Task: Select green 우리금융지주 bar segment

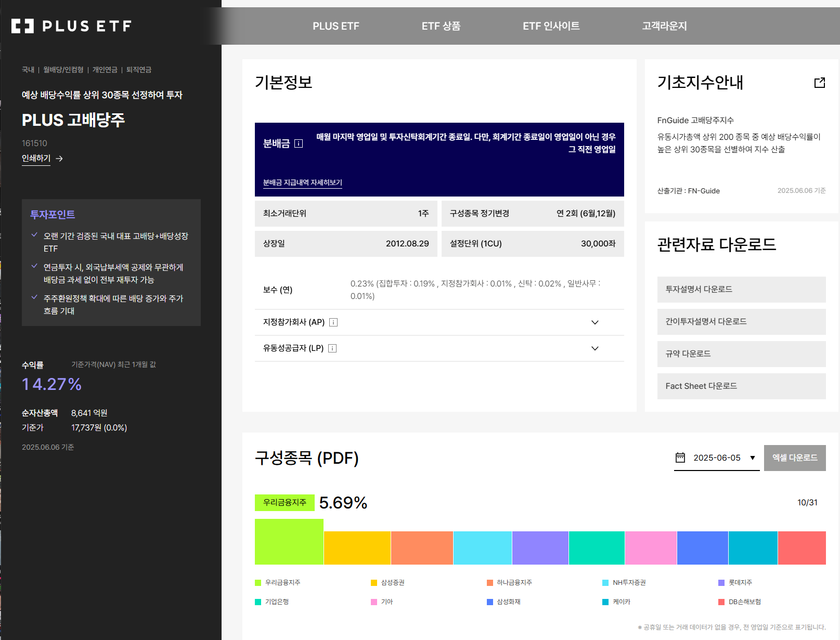Action: (x=289, y=542)
